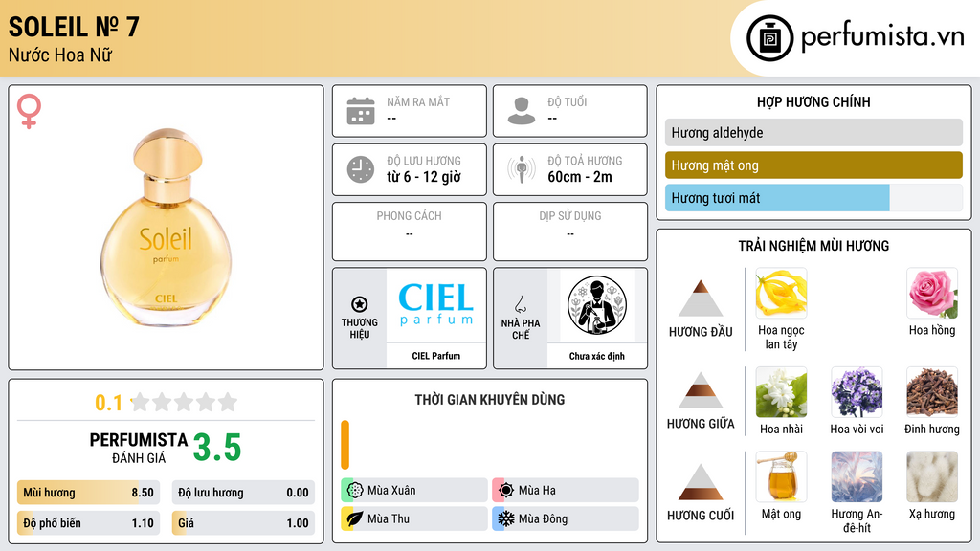
Task: Select the Mật ong honey note image
Action: coord(781,477)
